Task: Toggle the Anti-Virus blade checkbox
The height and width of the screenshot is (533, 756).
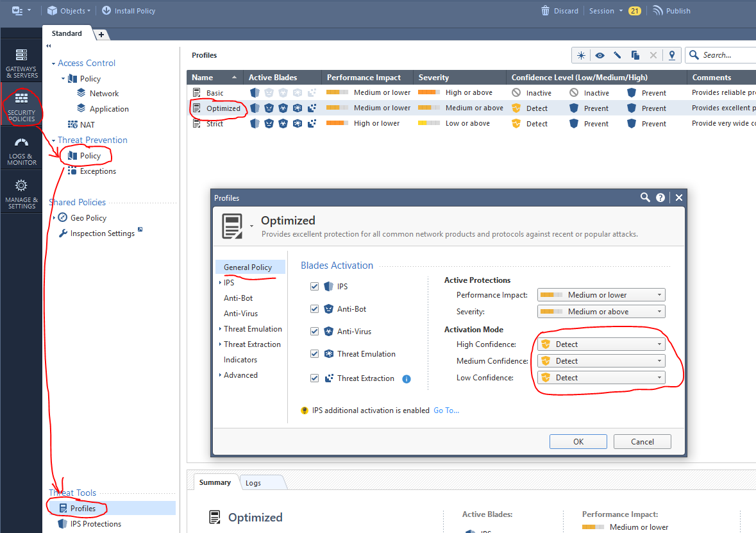Action: coord(314,332)
